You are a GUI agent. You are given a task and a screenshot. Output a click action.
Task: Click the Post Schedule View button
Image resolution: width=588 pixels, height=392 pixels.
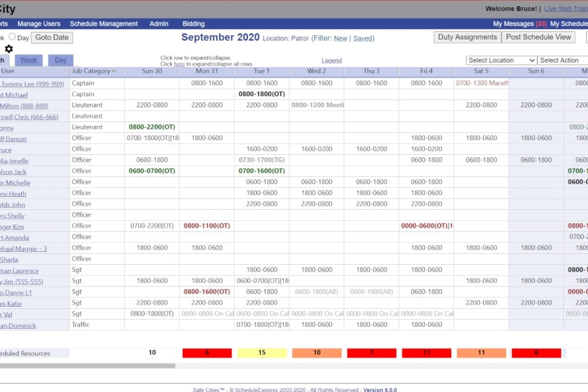click(x=539, y=36)
